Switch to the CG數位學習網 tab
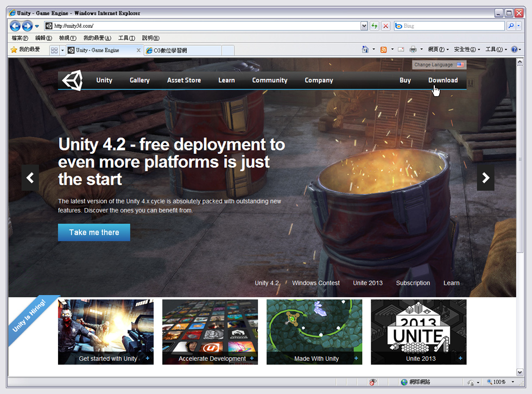This screenshot has height=394, width=532. click(x=182, y=50)
